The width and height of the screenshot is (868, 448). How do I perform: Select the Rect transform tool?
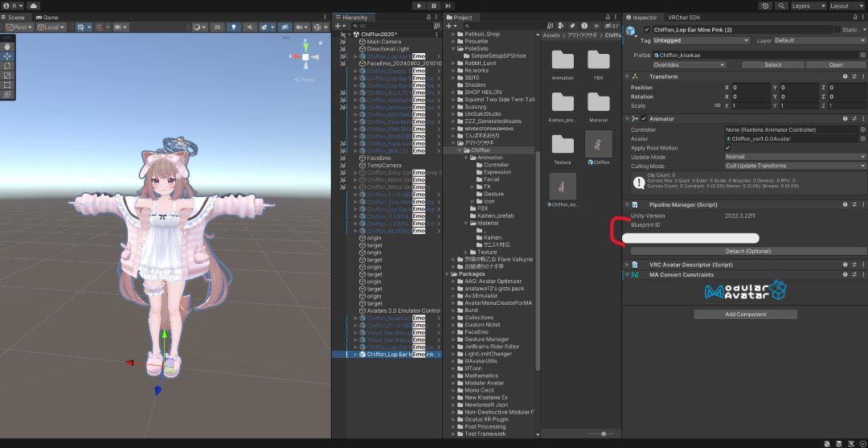7,84
